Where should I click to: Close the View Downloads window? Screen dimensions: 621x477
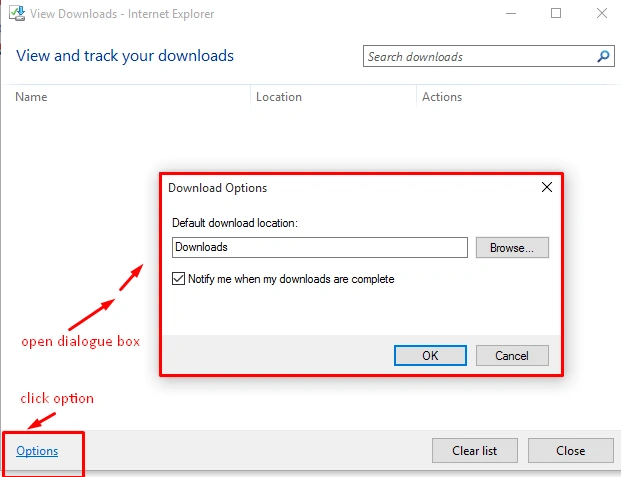coord(602,13)
